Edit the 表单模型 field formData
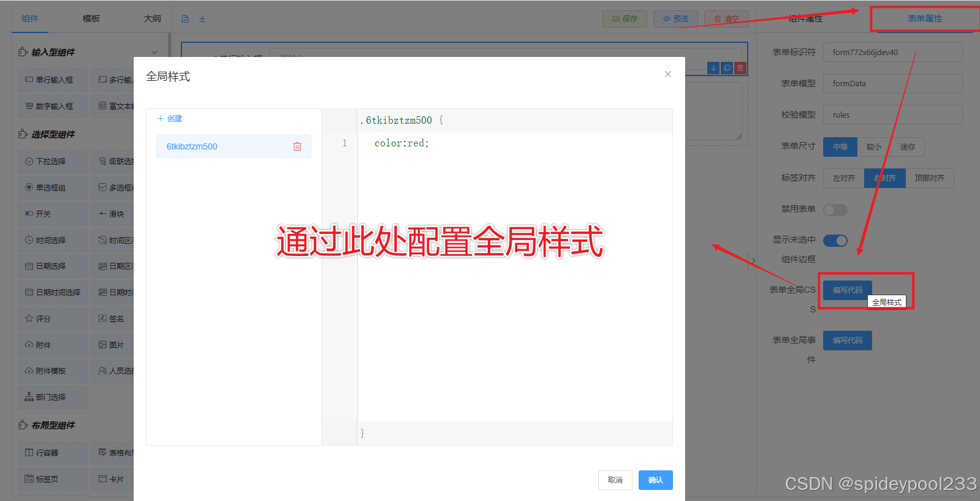This screenshot has height=501, width=980. point(892,83)
